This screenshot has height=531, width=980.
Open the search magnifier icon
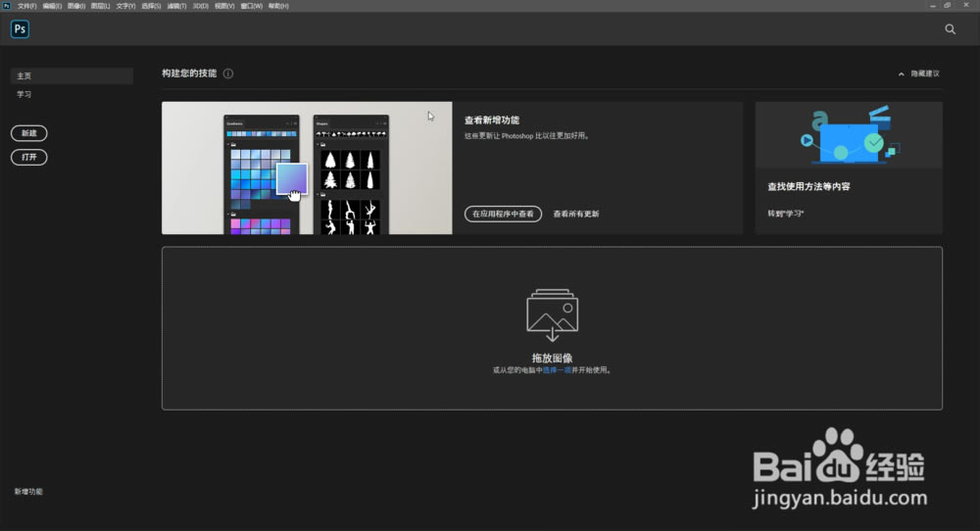(950, 29)
